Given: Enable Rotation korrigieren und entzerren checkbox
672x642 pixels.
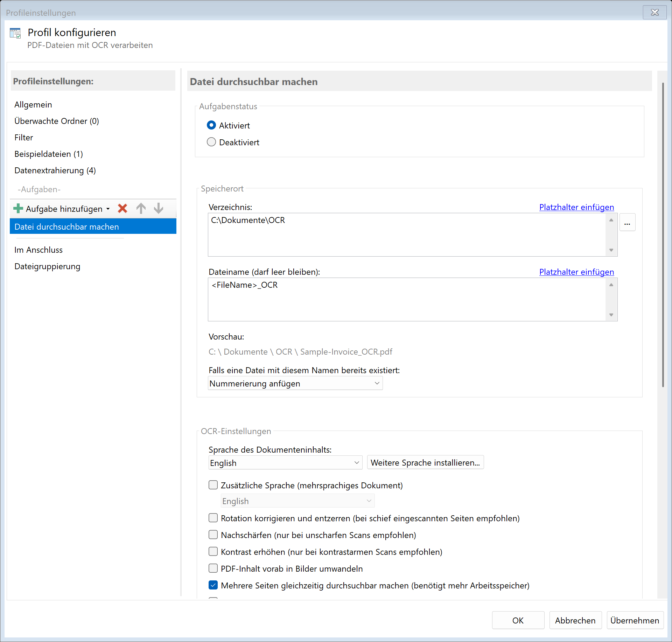Looking at the screenshot, I should [x=213, y=518].
